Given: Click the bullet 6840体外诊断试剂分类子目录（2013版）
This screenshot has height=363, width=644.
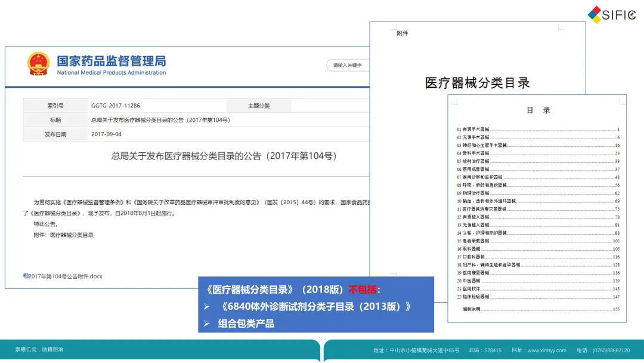Looking at the screenshot, I should pos(315,307).
